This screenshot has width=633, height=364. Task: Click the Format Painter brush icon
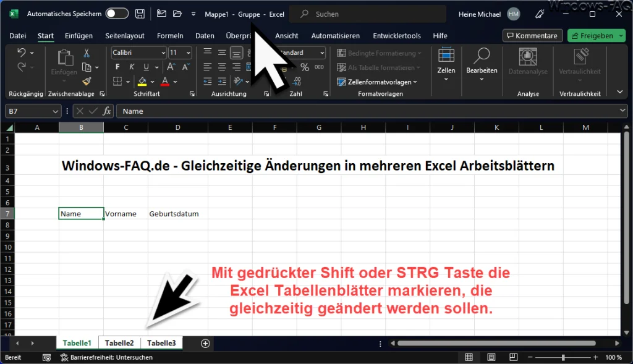point(87,81)
